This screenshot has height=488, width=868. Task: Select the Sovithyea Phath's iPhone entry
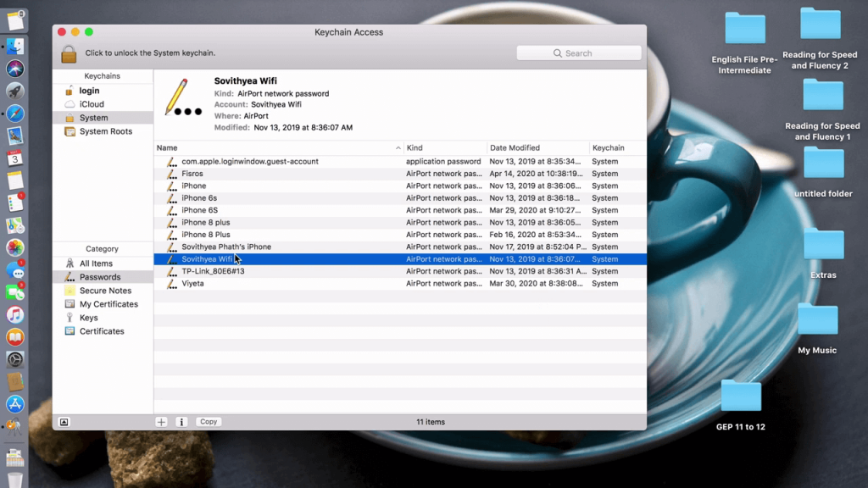(x=400, y=247)
